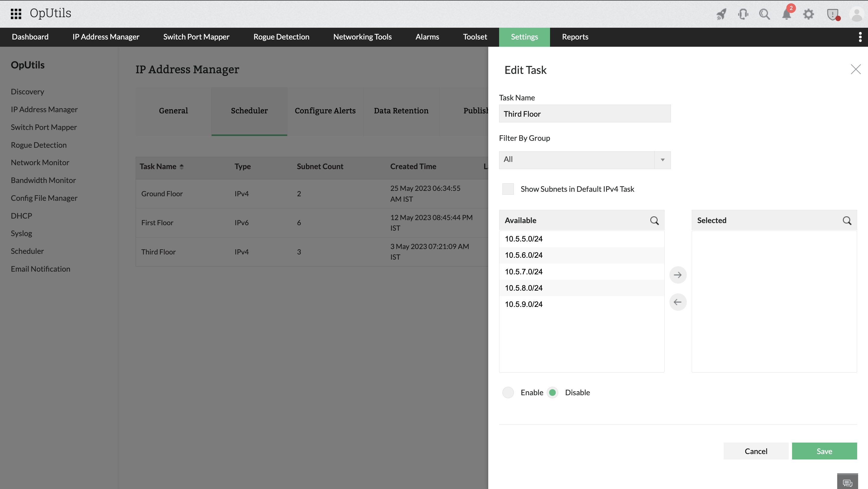This screenshot has width=868, height=489.
Task: Open the gear settings icon in header
Action: pos(808,14)
